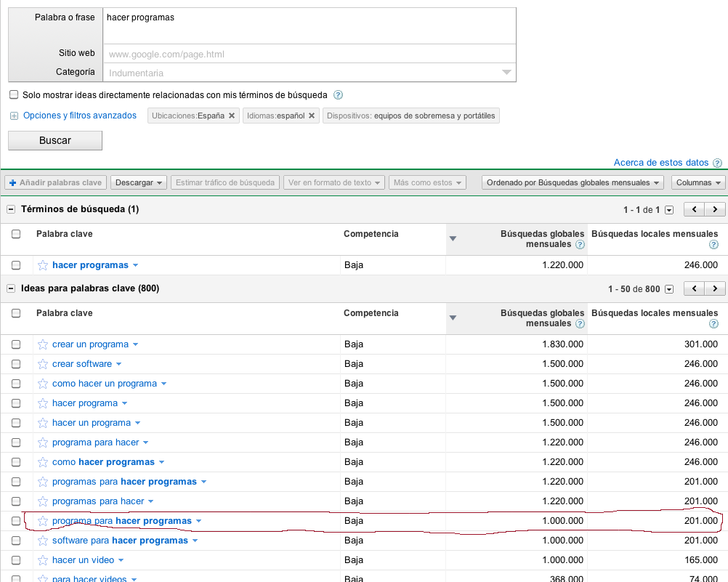Star the 'crear un programa' keyword

click(43, 344)
